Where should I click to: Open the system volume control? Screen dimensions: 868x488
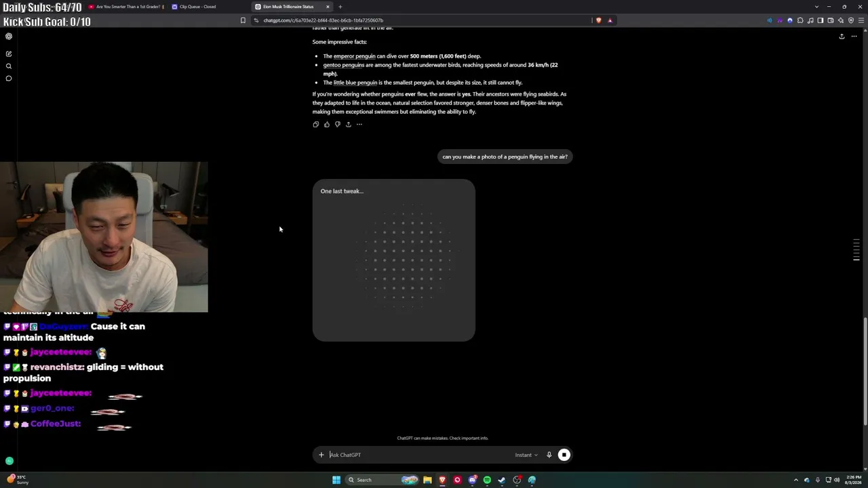coord(837,480)
